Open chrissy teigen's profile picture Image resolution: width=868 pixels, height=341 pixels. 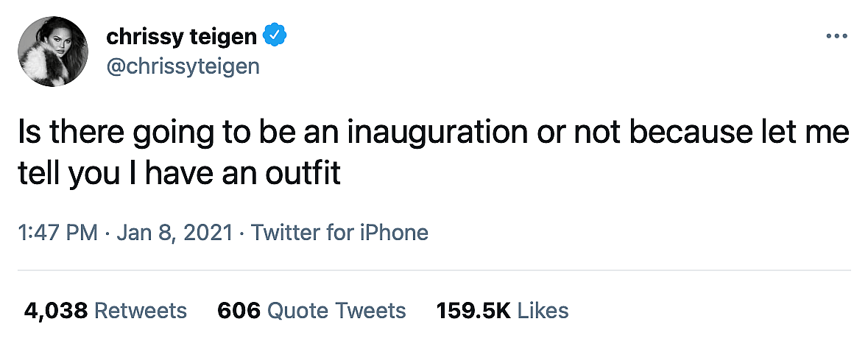pyautogui.click(x=49, y=51)
